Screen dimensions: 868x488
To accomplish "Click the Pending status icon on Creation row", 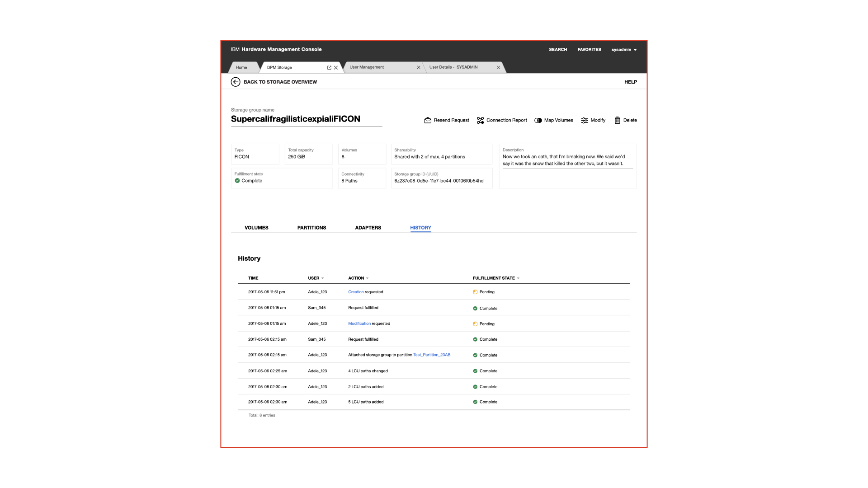I will pyautogui.click(x=475, y=292).
